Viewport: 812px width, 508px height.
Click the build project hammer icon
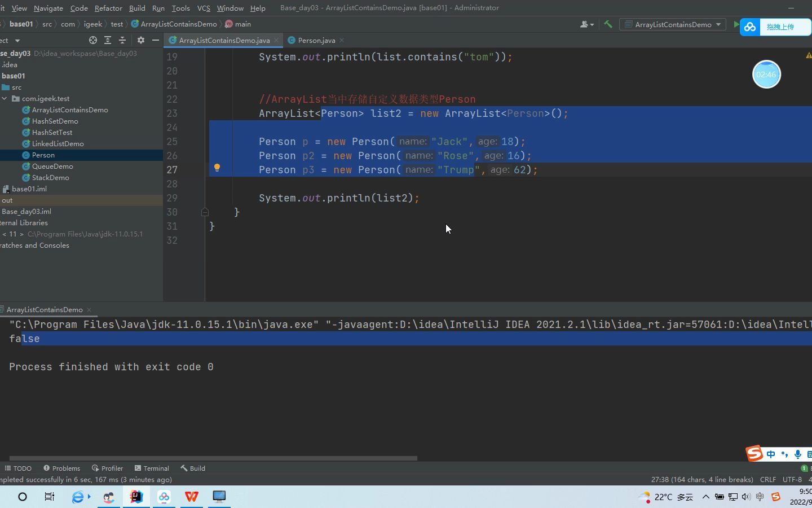(608, 24)
